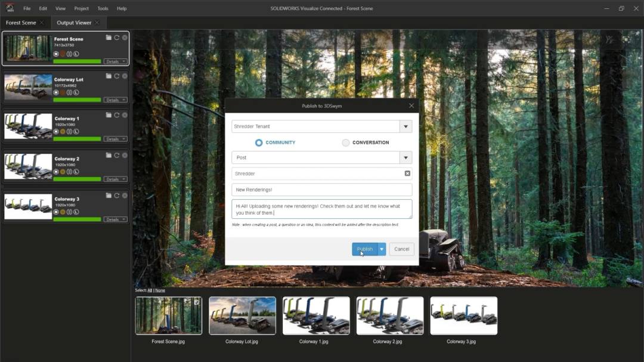644x362 pixels.
Task: Toggle selection checkmark on Forest Scene.jpg thumbnail
Action: 196,301
